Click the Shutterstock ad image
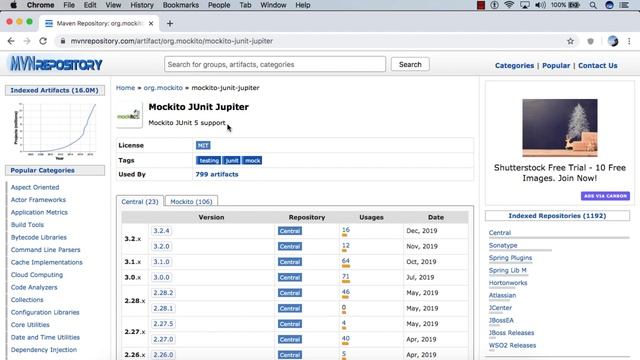The height and width of the screenshot is (360, 640). [560, 127]
